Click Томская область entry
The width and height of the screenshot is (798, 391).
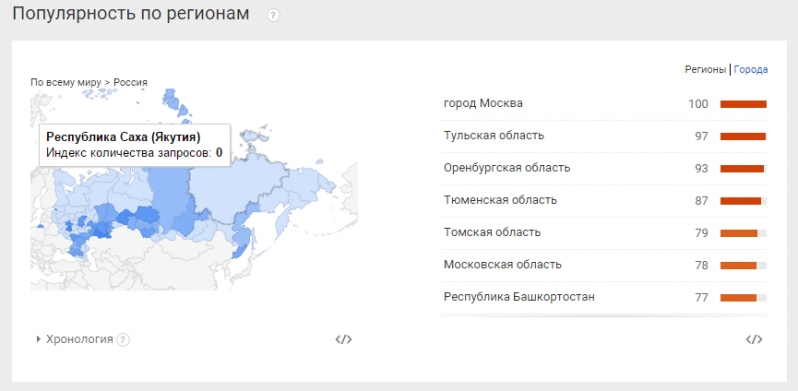pos(604,233)
